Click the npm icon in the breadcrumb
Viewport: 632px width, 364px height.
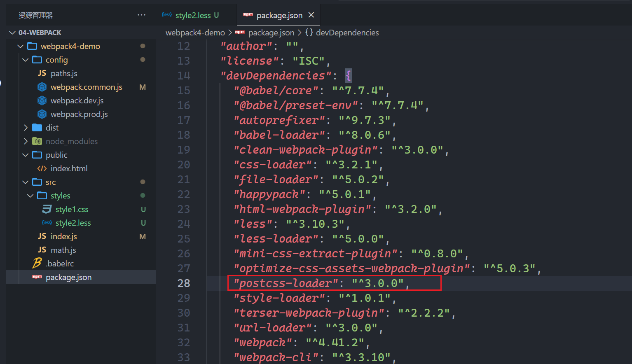pyautogui.click(x=240, y=32)
